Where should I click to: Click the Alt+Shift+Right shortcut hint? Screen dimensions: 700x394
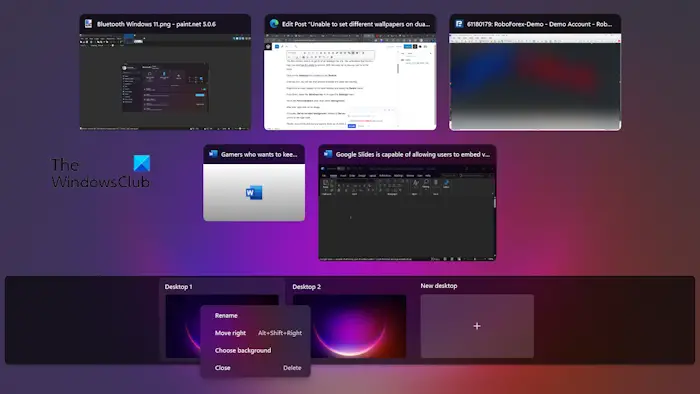280,333
